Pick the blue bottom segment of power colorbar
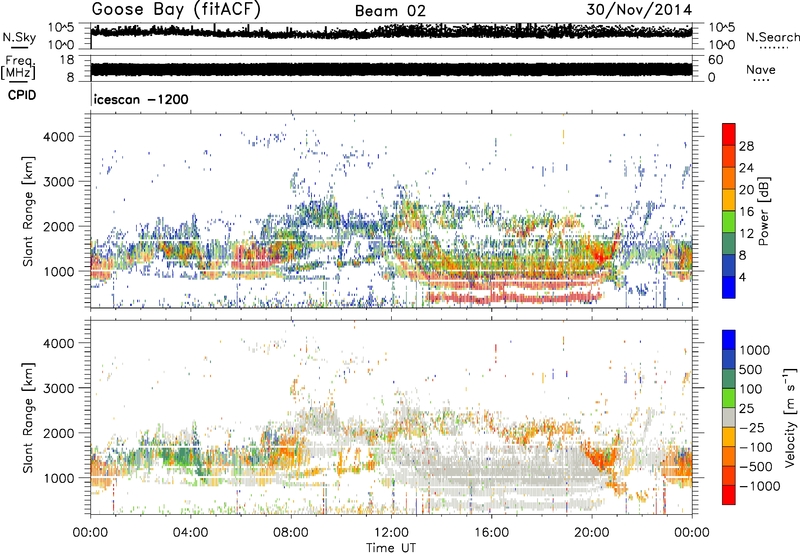Screen dimensions: 800x554 tap(729, 287)
